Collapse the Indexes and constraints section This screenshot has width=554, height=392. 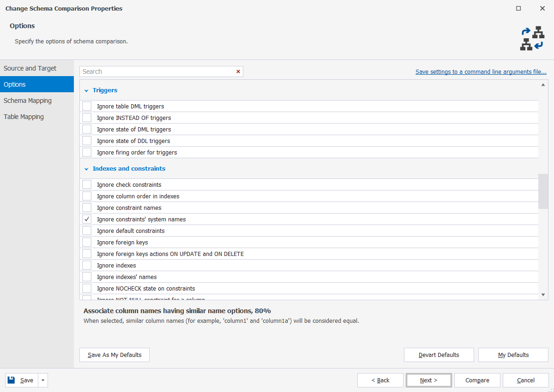point(86,168)
